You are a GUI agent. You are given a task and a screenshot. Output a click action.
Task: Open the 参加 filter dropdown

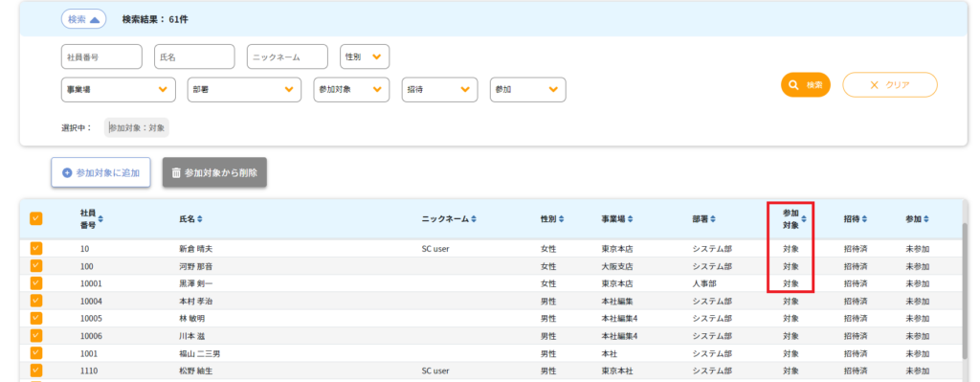pyautogui.click(x=528, y=89)
